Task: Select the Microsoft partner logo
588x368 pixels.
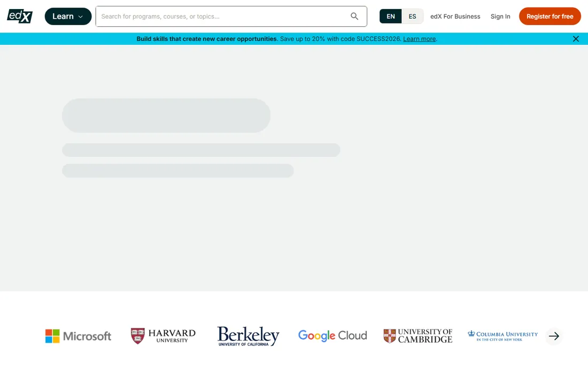Action: [x=78, y=336]
